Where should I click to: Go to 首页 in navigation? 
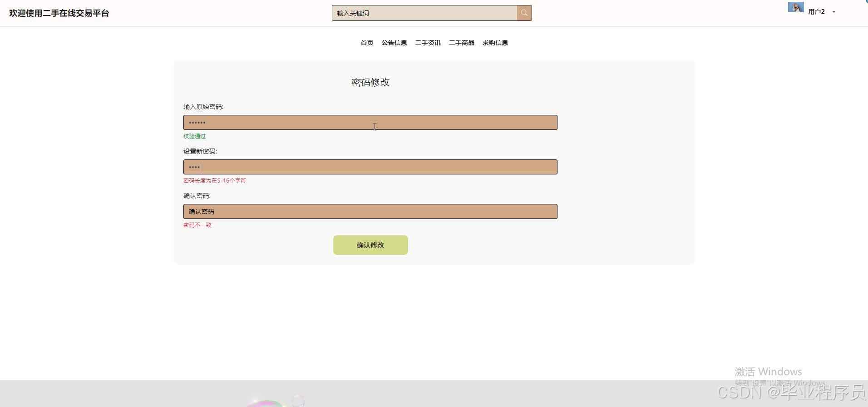coord(367,43)
